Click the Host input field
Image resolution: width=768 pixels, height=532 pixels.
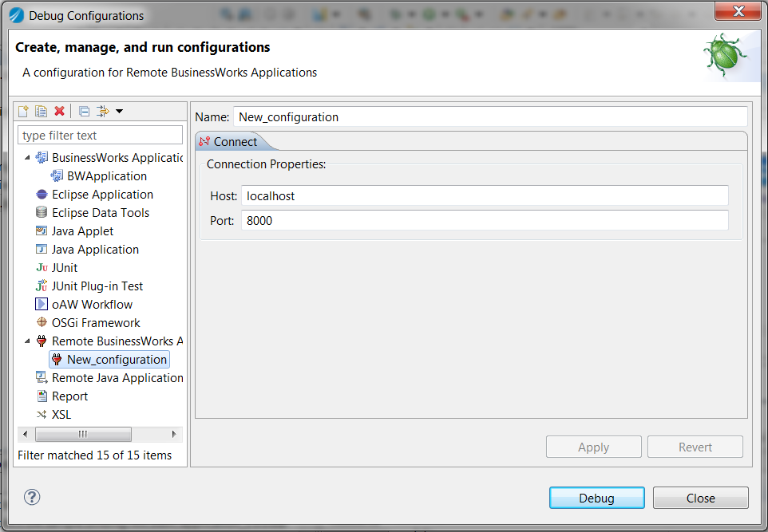485,195
